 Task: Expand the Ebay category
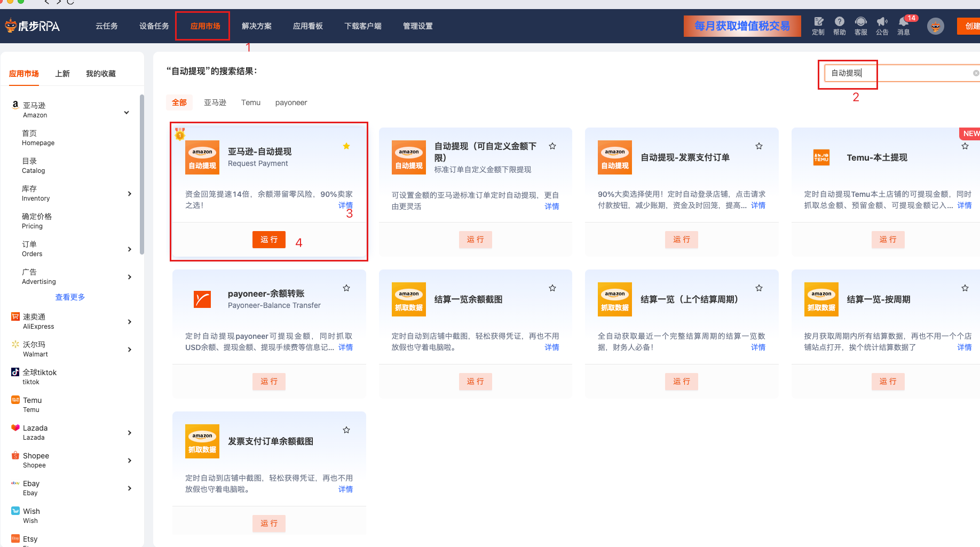point(129,488)
